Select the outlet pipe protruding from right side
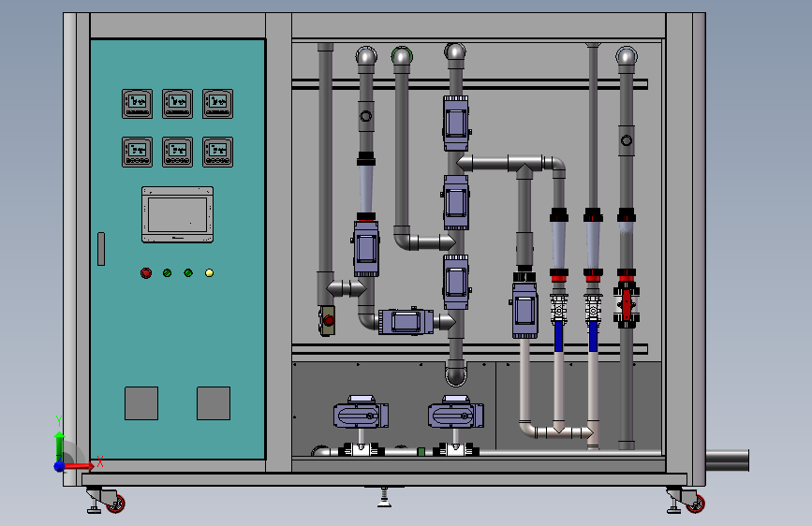The image size is (812, 526). click(x=728, y=460)
